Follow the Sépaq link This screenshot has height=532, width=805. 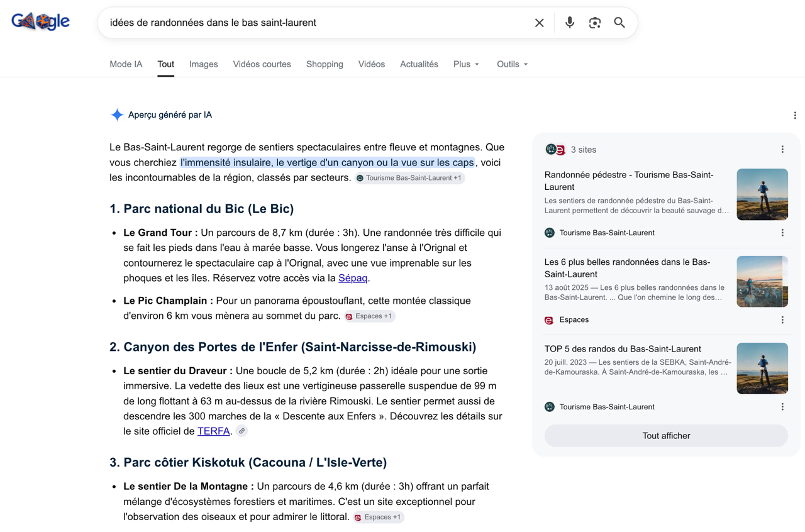pos(353,278)
